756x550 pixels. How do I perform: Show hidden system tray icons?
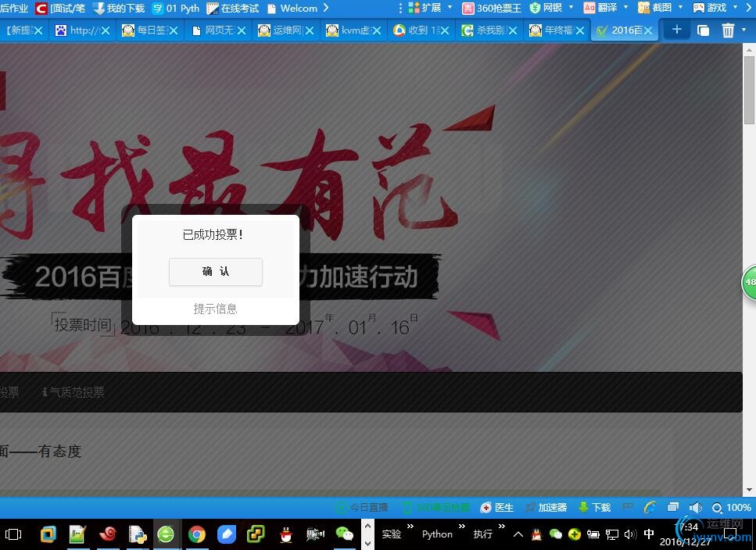(x=518, y=534)
